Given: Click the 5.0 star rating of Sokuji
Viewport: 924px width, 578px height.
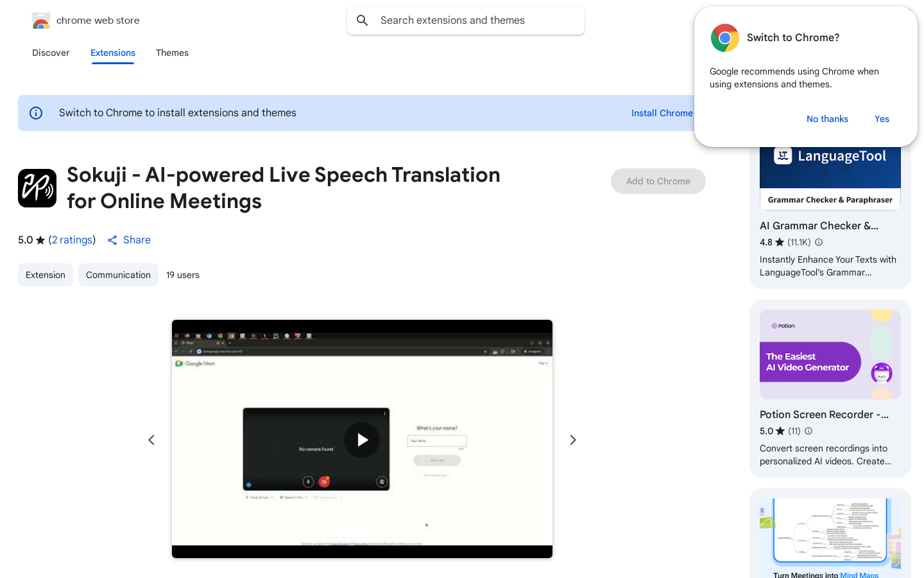Looking at the screenshot, I should (x=31, y=240).
